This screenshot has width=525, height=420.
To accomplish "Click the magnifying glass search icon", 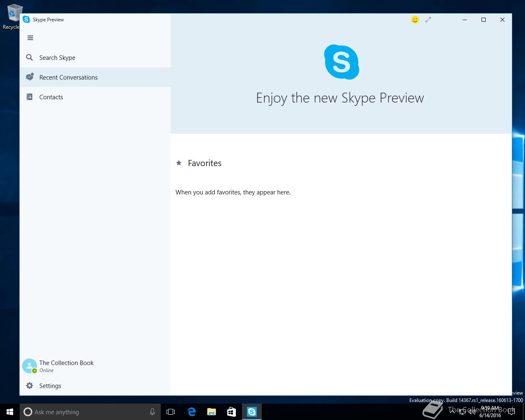I will pyautogui.click(x=30, y=58).
